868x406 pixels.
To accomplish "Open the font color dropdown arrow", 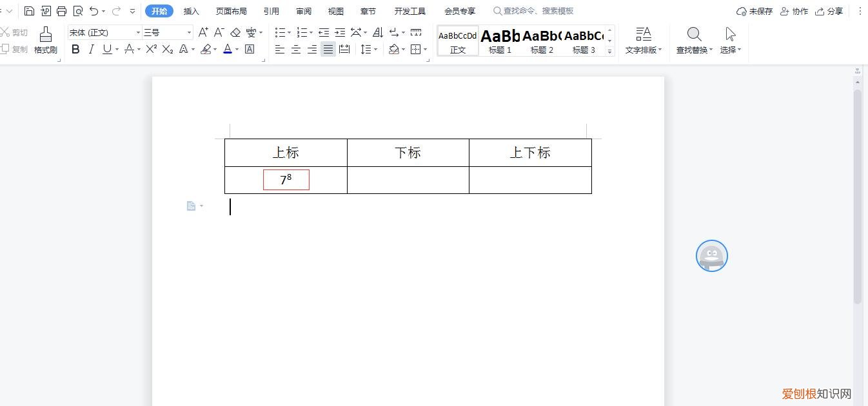I will click(x=236, y=49).
